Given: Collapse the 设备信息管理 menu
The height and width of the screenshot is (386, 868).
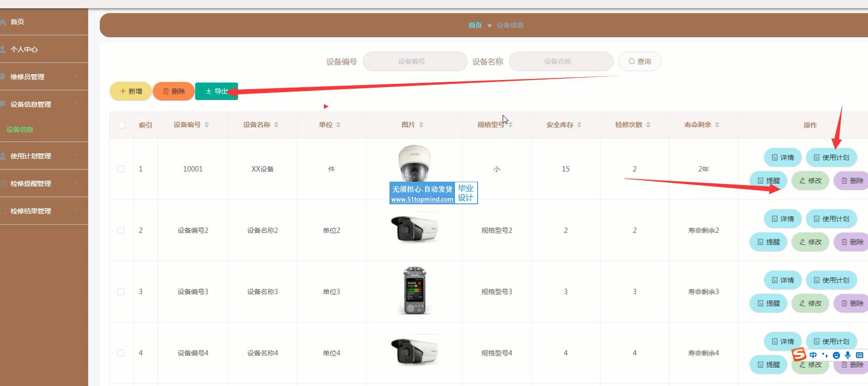Looking at the screenshot, I should 44,104.
